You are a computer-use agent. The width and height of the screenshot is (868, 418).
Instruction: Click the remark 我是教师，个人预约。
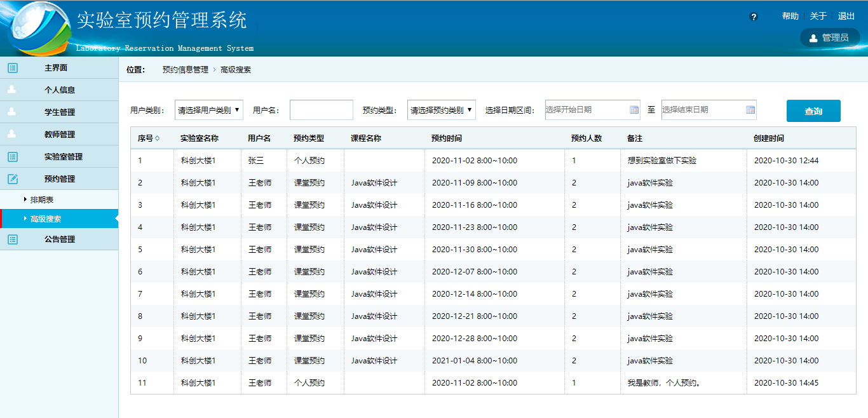[664, 383]
